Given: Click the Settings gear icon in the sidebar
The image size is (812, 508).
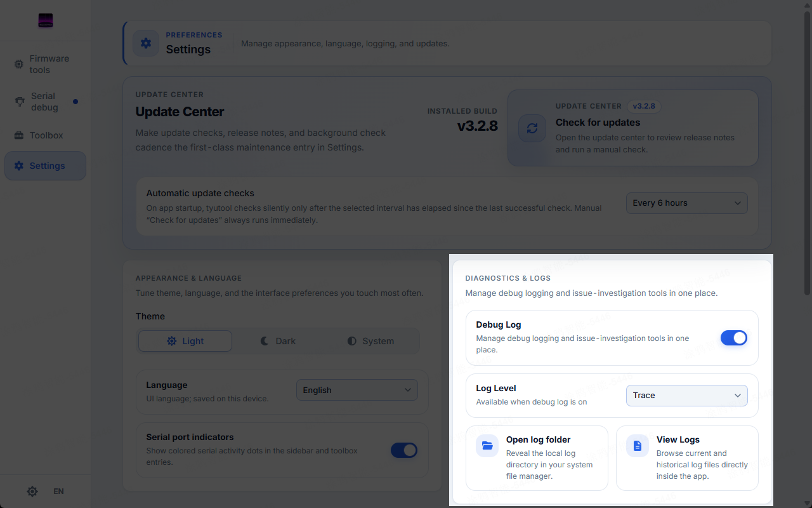Looking at the screenshot, I should point(19,166).
